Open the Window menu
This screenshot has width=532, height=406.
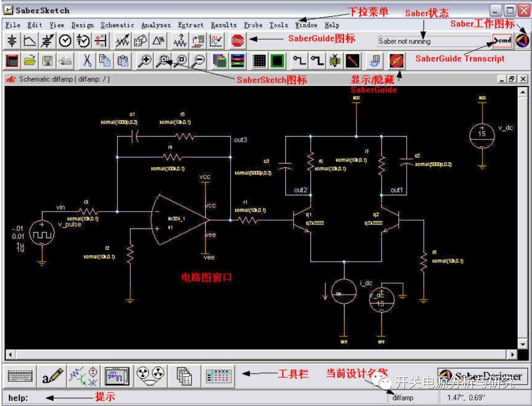click(306, 25)
